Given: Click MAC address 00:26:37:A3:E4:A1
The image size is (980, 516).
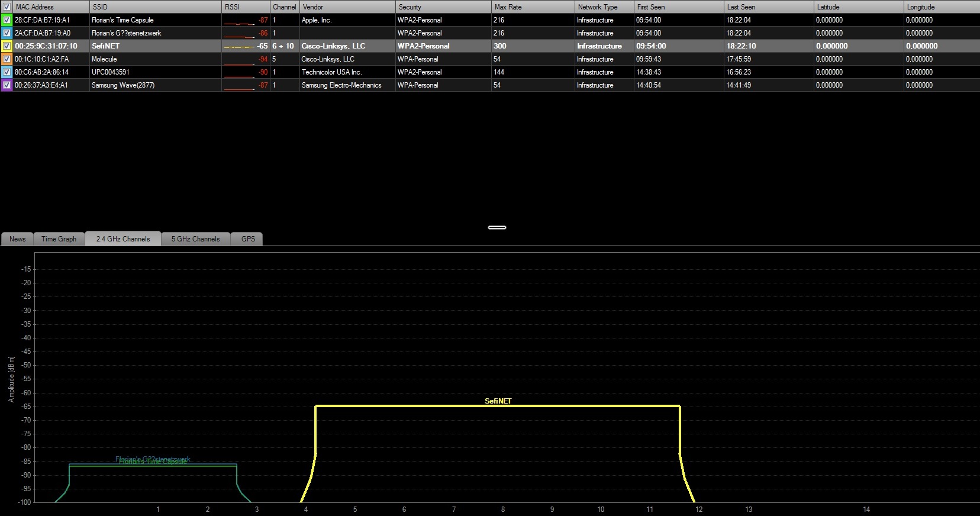Looking at the screenshot, I should pos(41,85).
